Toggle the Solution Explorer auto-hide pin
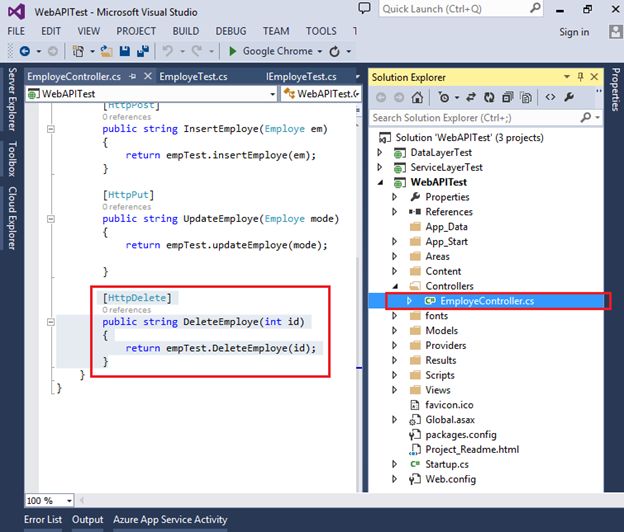624x532 pixels. [580, 77]
